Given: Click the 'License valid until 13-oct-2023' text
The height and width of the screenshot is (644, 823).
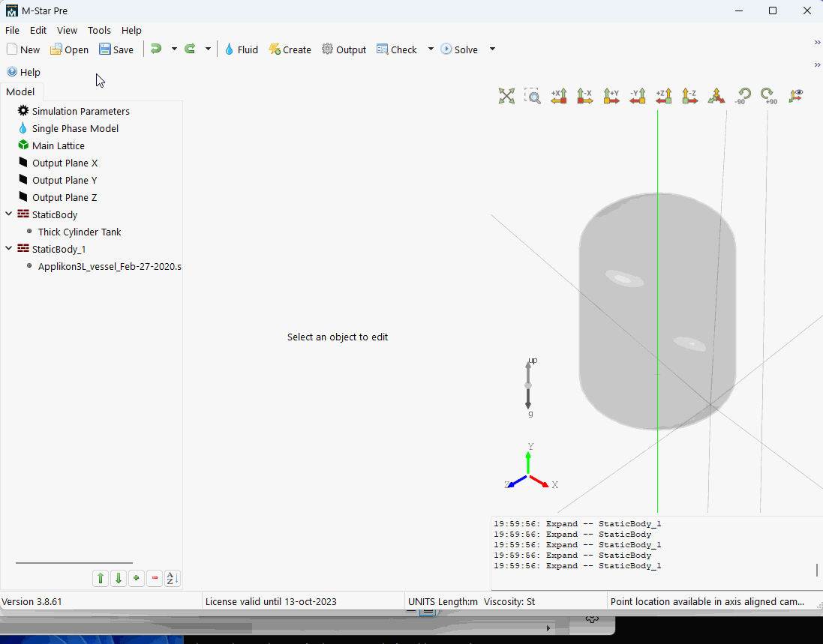Looking at the screenshot, I should 271,601.
